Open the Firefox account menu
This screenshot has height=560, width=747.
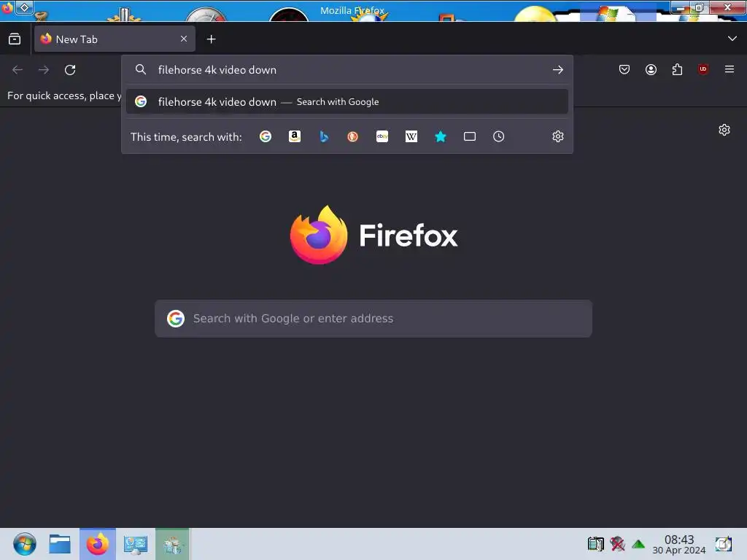click(651, 69)
